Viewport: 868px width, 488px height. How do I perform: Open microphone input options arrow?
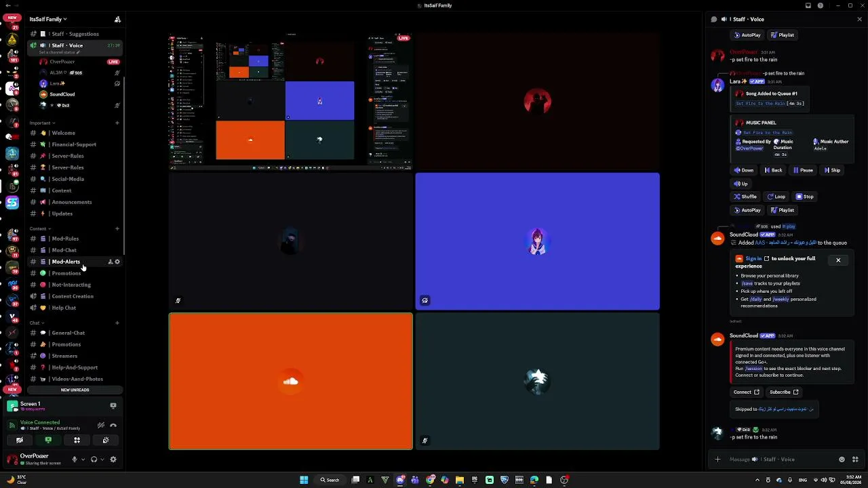(83, 460)
